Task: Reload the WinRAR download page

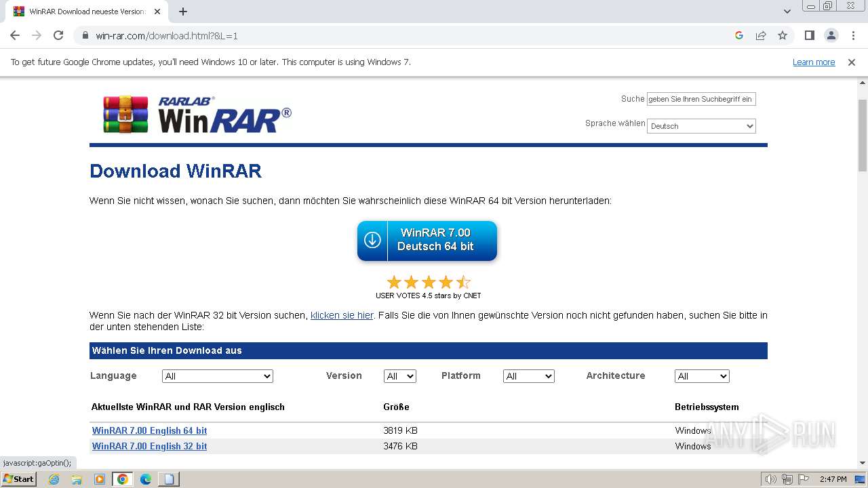Action: 58,35
